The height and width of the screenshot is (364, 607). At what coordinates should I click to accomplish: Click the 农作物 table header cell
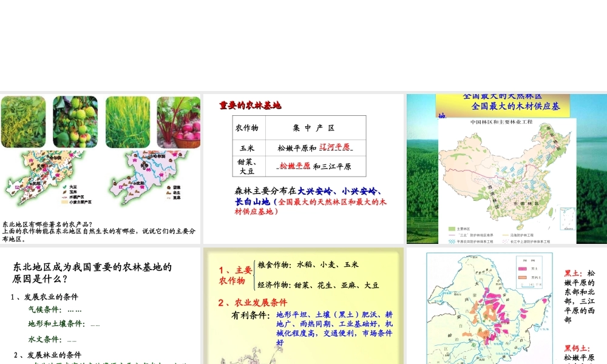click(249, 127)
